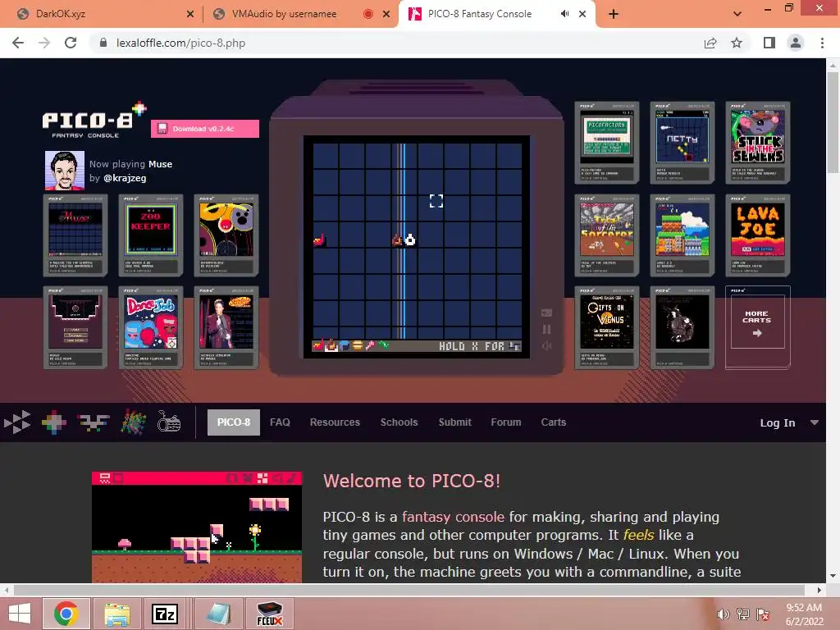Image resolution: width=840 pixels, height=630 pixels.
Task: Load the Trial of the Sorcerer cartridge
Action: pos(607,235)
